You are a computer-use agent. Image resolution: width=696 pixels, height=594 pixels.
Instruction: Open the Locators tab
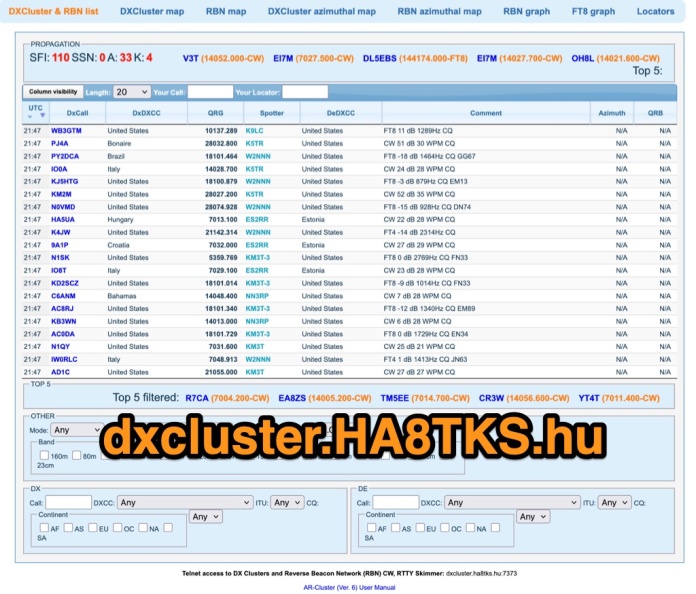[x=655, y=12]
